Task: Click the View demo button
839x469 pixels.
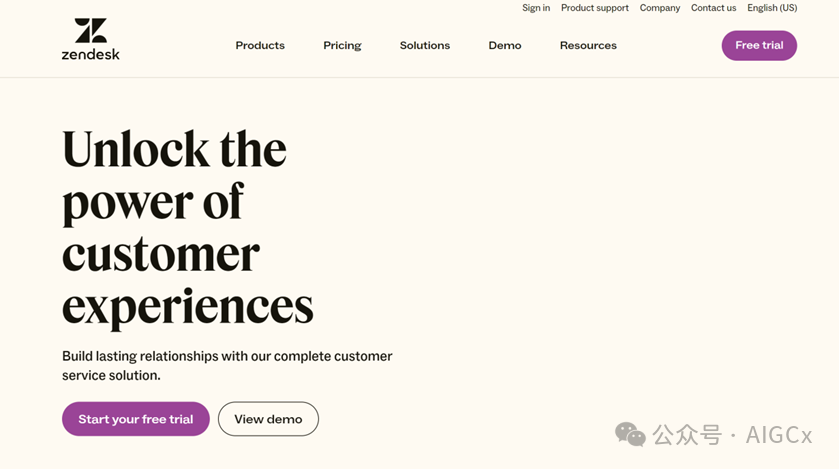Action: 268,419
